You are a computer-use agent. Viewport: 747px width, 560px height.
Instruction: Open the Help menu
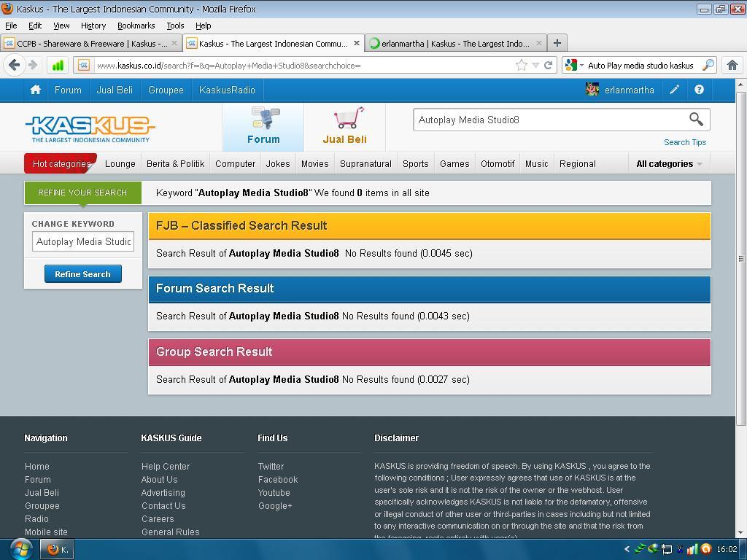203,26
